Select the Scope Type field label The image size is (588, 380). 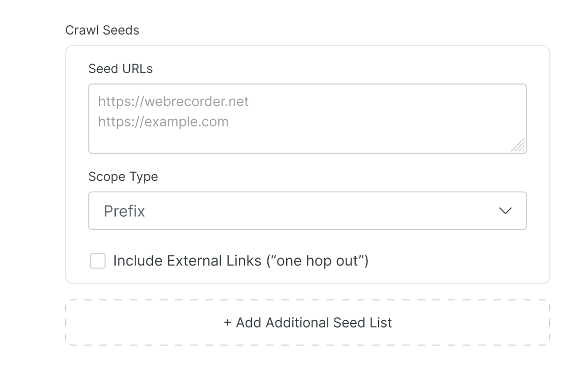pyautogui.click(x=123, y=177)
